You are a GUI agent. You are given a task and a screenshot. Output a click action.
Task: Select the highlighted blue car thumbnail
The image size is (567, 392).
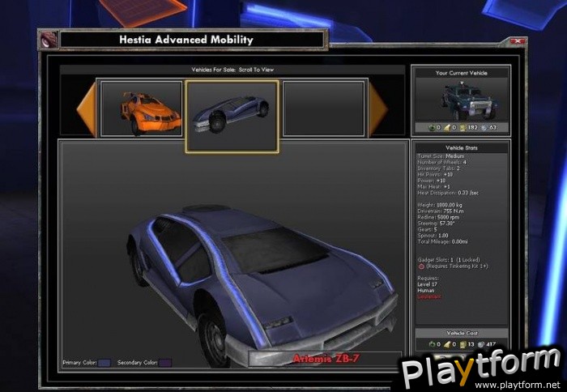click(232, 117)
